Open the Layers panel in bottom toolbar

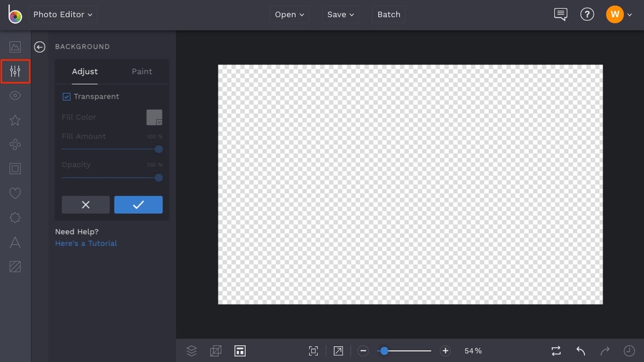click(192, 351)
